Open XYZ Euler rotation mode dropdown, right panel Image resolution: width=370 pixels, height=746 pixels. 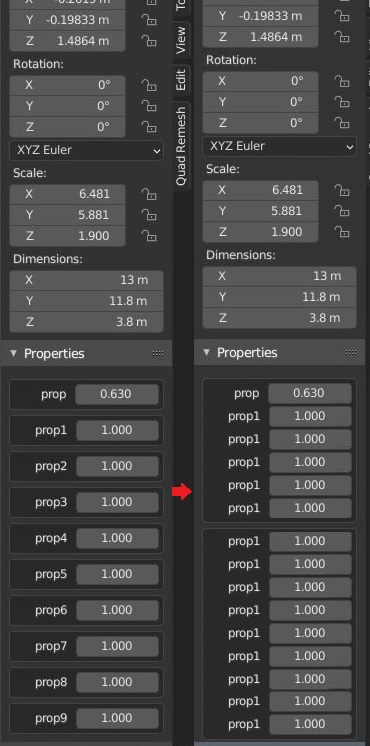coord(280,146)
